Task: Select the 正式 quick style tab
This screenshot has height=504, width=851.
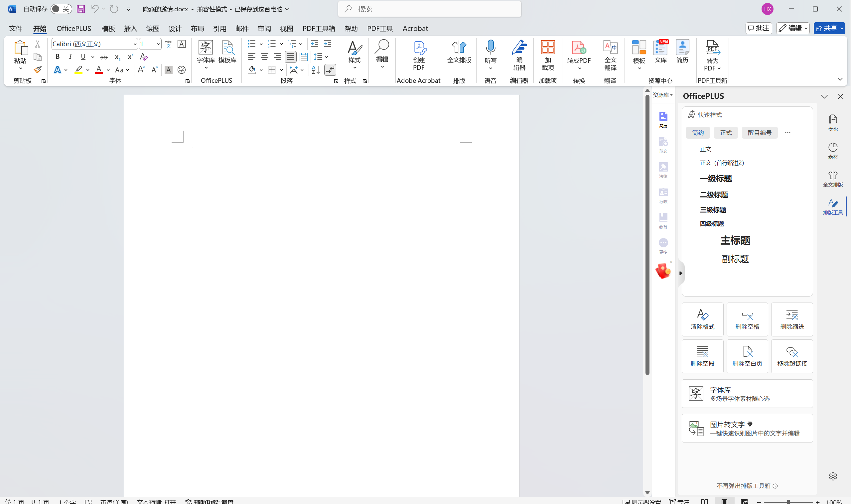Action: click(x=726, y=132)
